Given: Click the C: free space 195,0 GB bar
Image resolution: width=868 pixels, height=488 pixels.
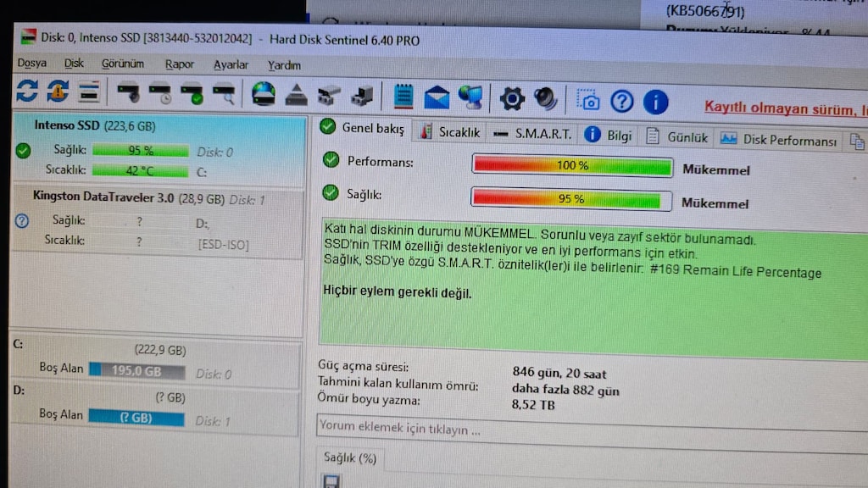Looking at the screenshot, I should (136, 371).
